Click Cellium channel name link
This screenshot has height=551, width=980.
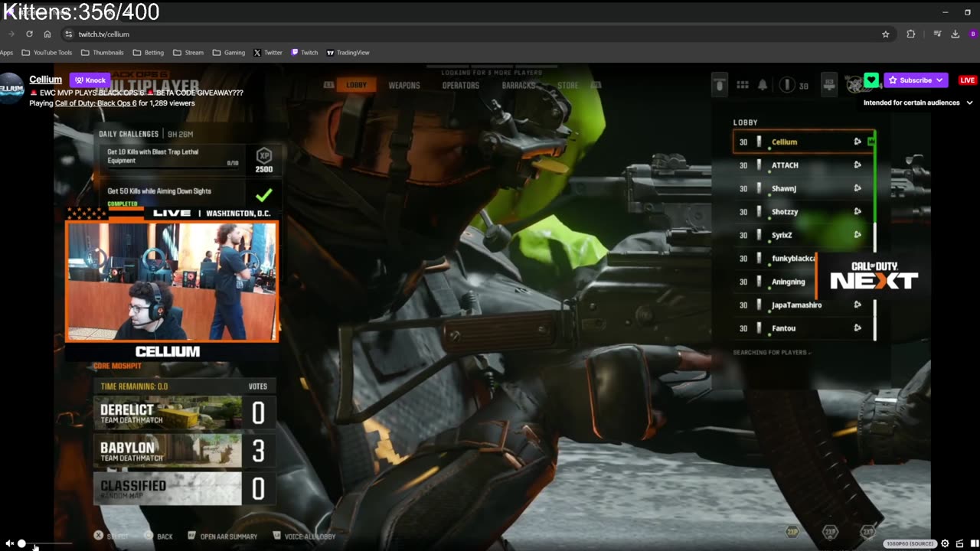tap(46, 80)
